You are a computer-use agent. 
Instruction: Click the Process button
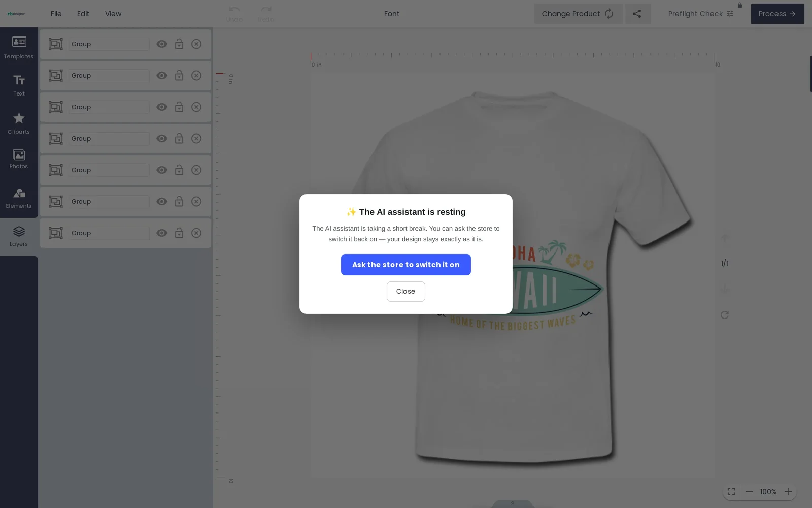pyautogui.click(x=777, y=14)
